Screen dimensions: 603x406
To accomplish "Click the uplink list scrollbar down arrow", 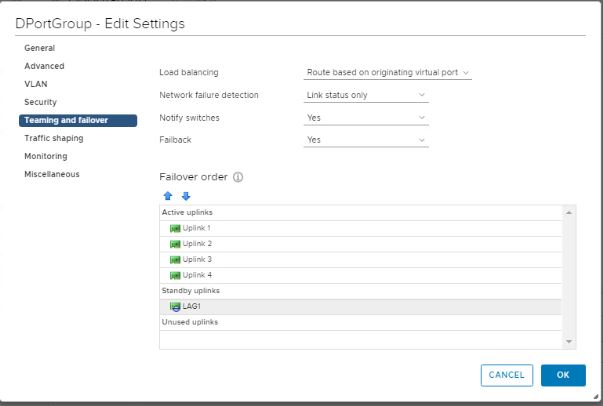I will click(569, 341).
